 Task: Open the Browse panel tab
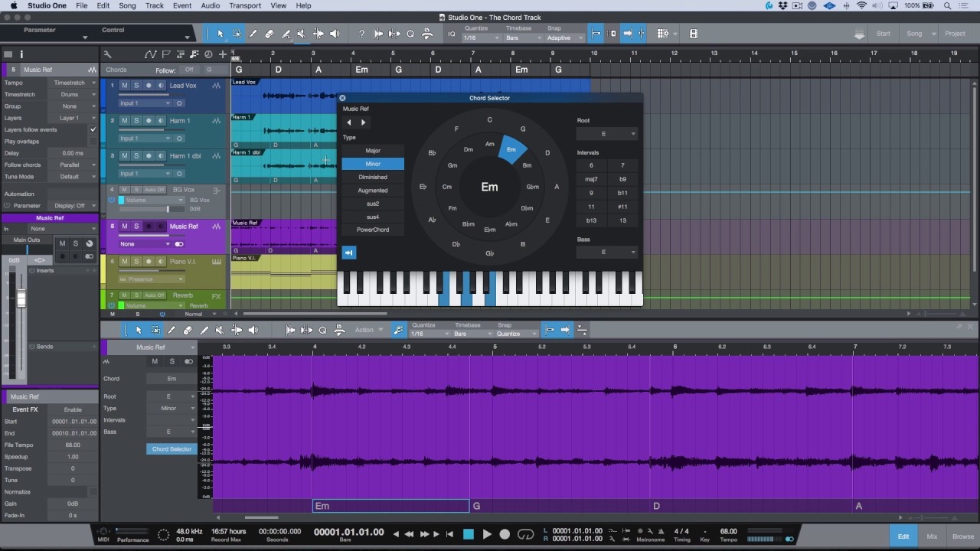963,536
